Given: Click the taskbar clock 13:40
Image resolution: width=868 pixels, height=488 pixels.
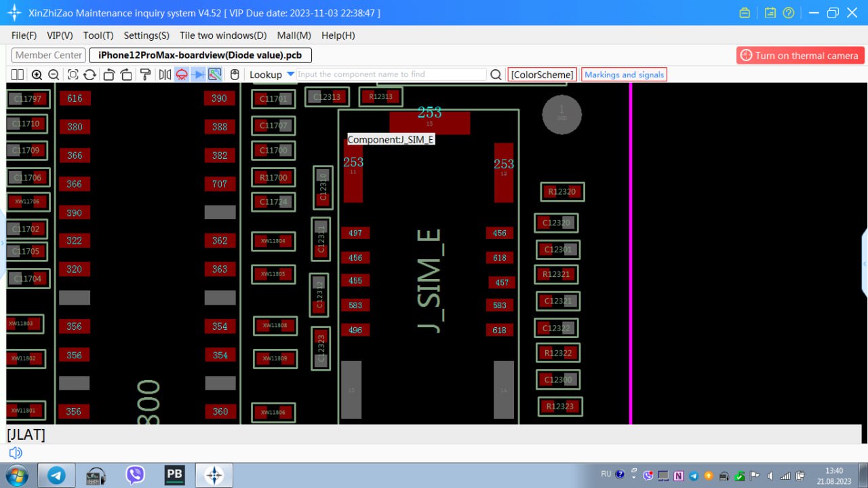Looking at the screenshot, I should (x=834, y=475).
